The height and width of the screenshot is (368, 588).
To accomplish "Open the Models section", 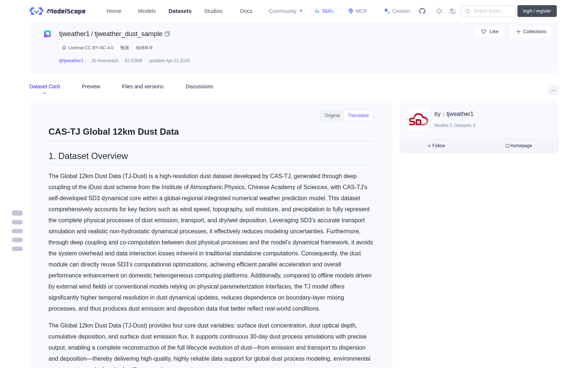I will pos(147,11).
